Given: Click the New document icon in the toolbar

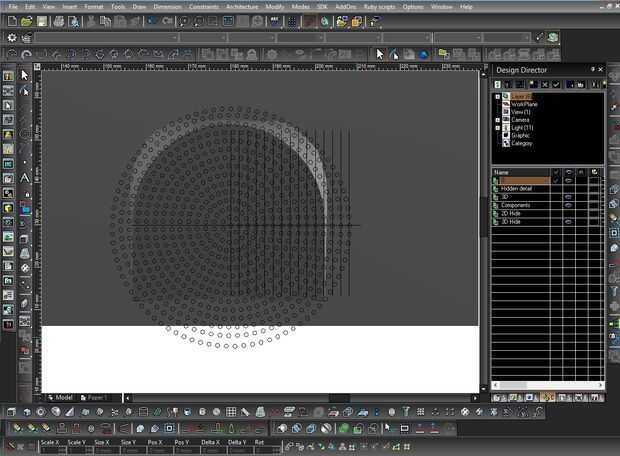Looking at the screenshot, I should click(x=12, y=21).
